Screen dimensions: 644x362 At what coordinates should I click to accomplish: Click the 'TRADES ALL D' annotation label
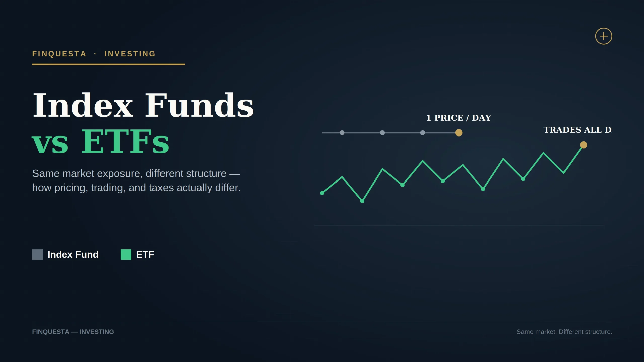(x=578, y=130)
